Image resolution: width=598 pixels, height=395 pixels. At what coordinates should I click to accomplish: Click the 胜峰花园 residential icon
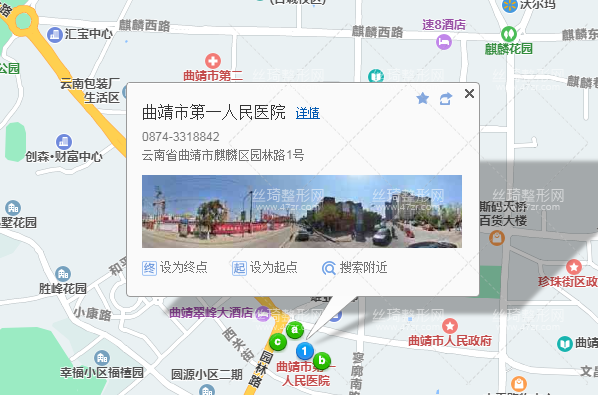coord(63,274)
